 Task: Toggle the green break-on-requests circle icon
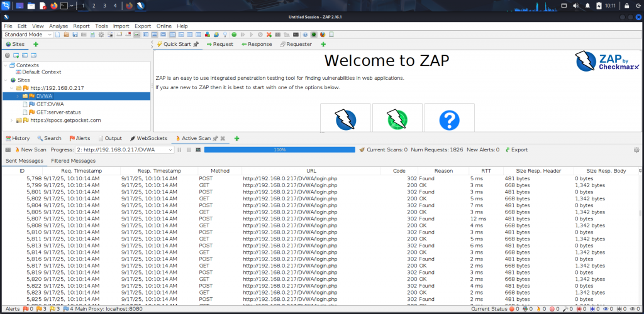(234, 35)
